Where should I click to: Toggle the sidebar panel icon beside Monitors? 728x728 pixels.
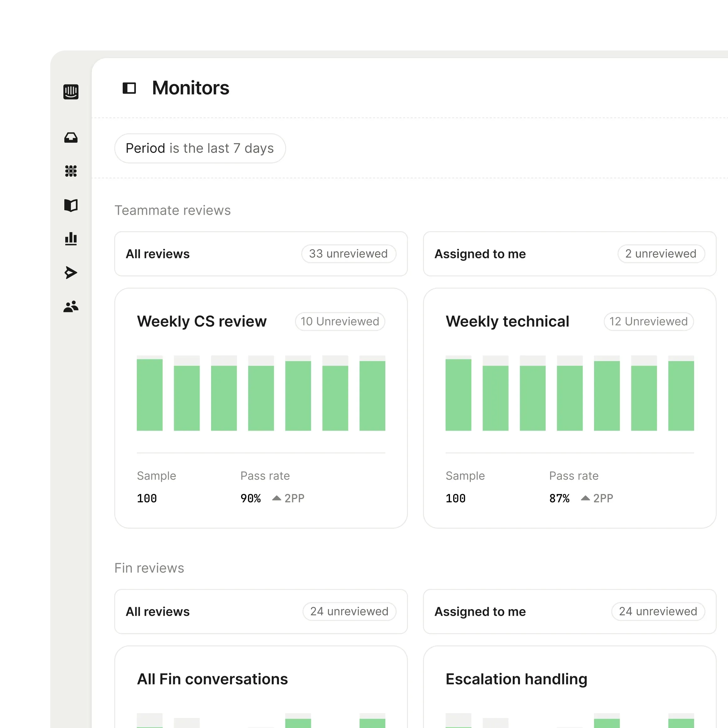(129, 88)
